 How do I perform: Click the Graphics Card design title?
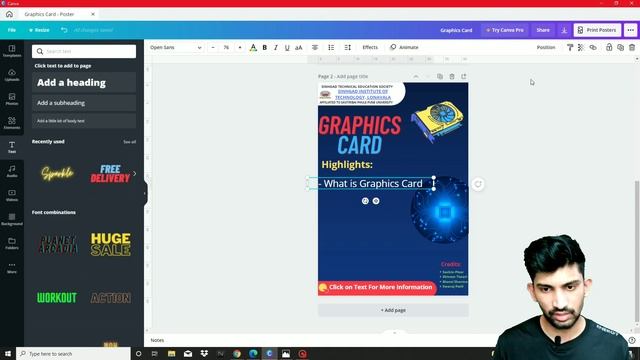(x=456, y=30)
